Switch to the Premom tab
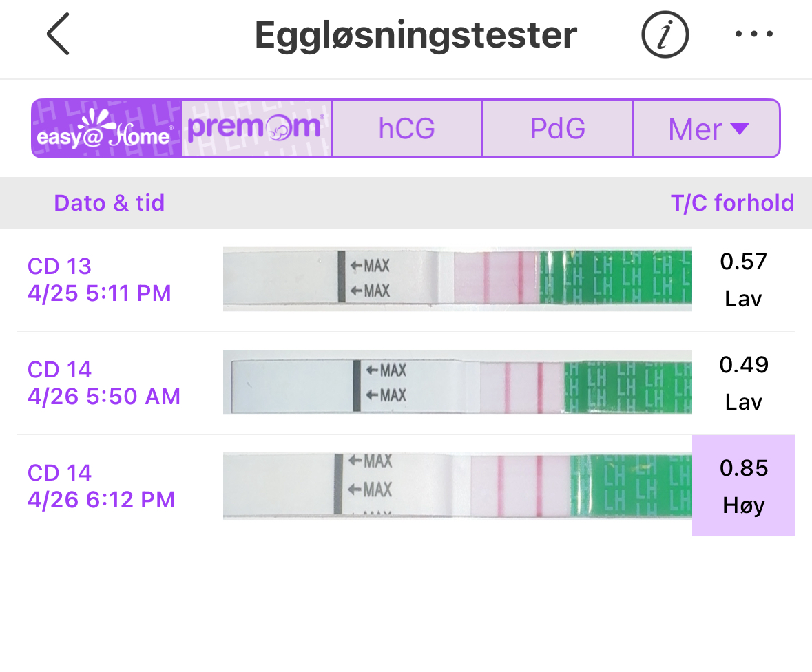The height and width of the screenshot is (672, 812). coord(256,129)
